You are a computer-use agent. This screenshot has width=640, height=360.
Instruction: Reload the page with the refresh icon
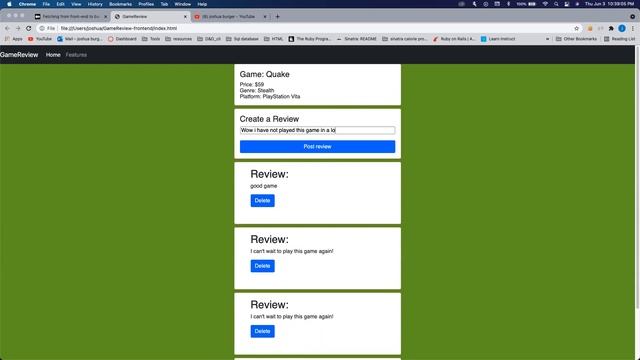tap(29, 28)
